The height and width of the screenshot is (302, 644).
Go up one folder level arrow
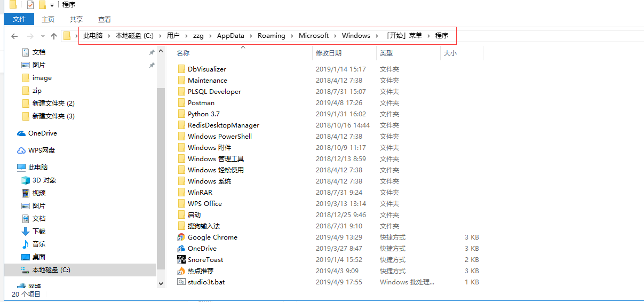[x=54, y=36]
